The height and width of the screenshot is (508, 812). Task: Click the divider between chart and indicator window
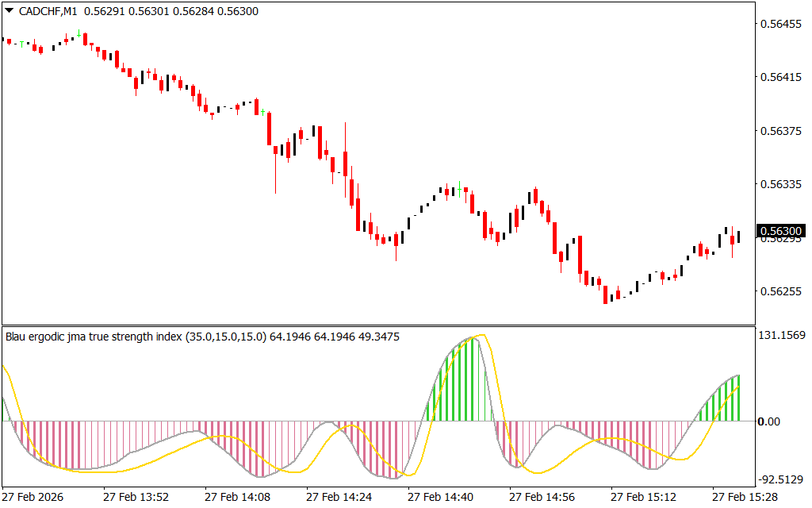[381, 325]
